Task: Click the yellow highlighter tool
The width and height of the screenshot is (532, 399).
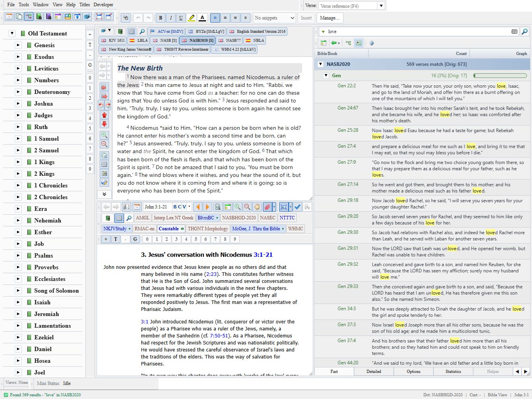Action: [191, 18]
